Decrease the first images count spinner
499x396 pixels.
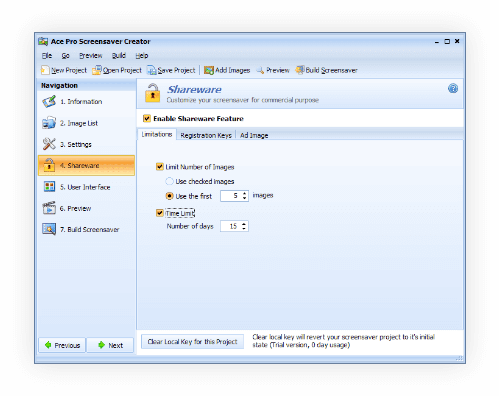point(245,198)
